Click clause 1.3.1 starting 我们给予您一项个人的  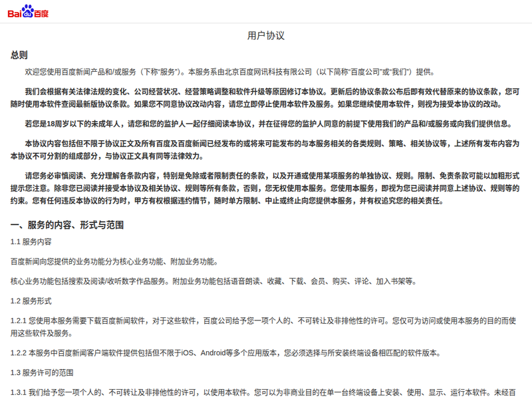pyautogui.click(x=263, y=392)
